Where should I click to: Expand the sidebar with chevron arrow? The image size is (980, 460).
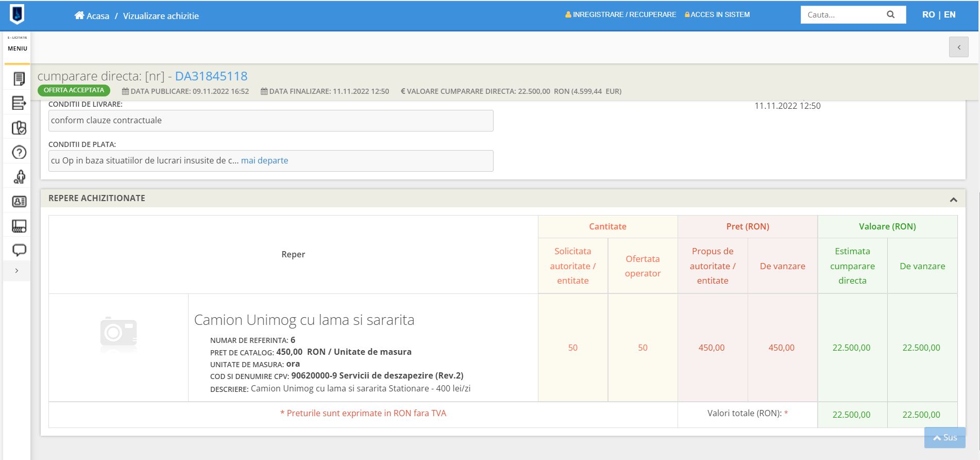(16, 271)
